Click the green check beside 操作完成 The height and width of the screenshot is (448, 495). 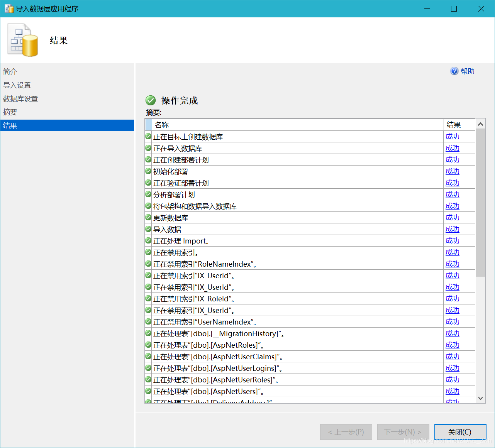[151, 100]
